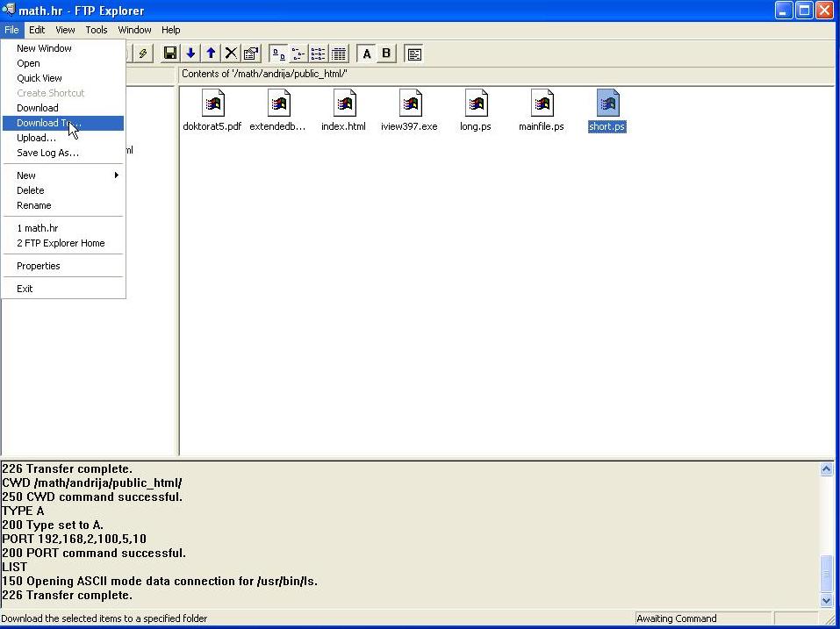Click the highlighted short.ps file icon
The height and width of the screenshot is (629, 840).
point(608,103)
